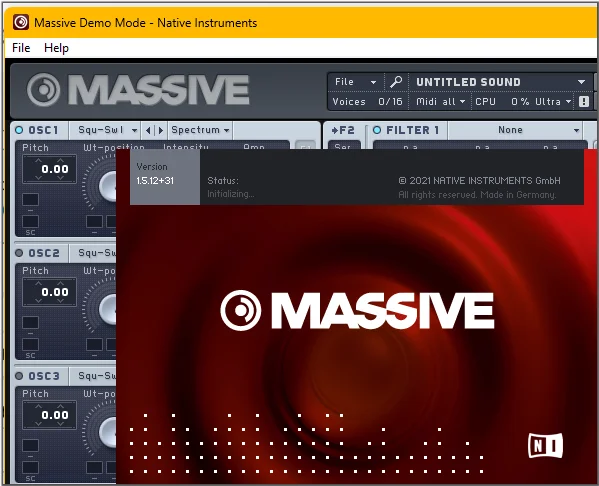Click the OSC3 pitch value 0.00
Screen dimensions: 599x486
click(x=55, y=415)
